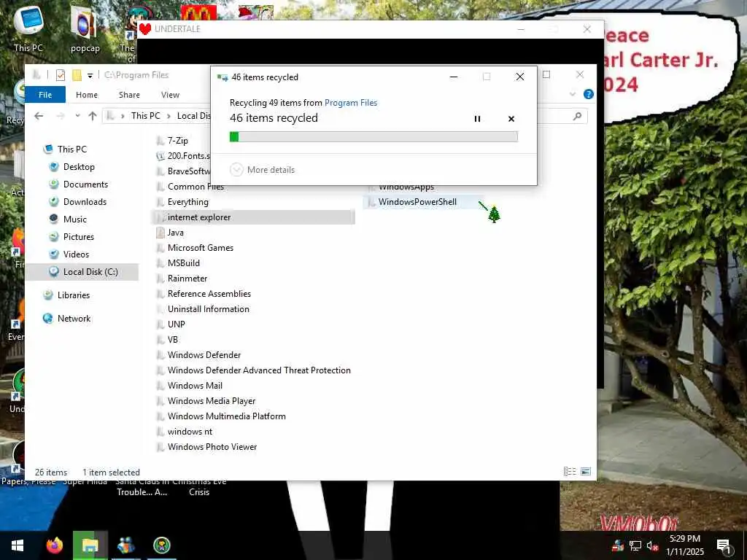Select Documents in navigation pane
747x560 pixels.
[x=85, y=184]
